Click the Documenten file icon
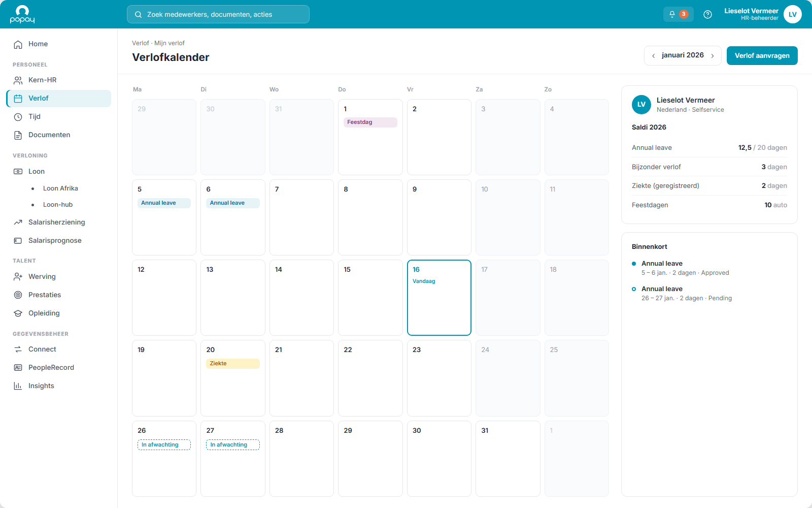The width and height of the screenshot is (812, 508). pos(18,135)
